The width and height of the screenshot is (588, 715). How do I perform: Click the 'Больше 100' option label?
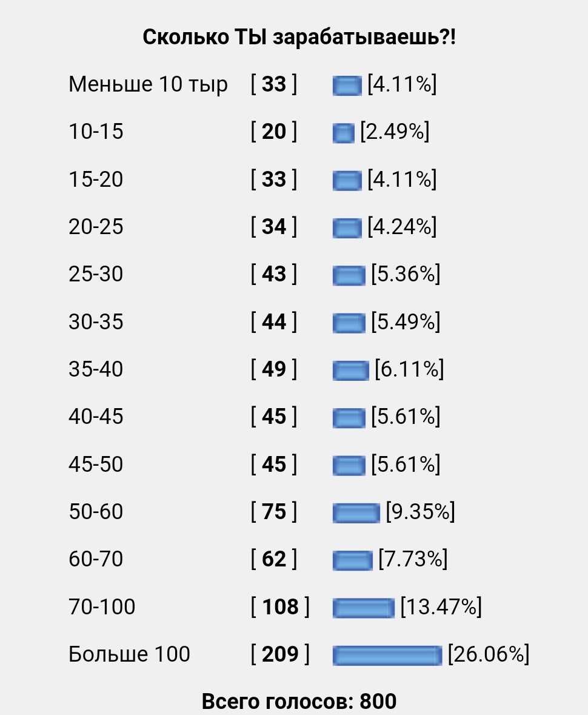click(129, 654)
